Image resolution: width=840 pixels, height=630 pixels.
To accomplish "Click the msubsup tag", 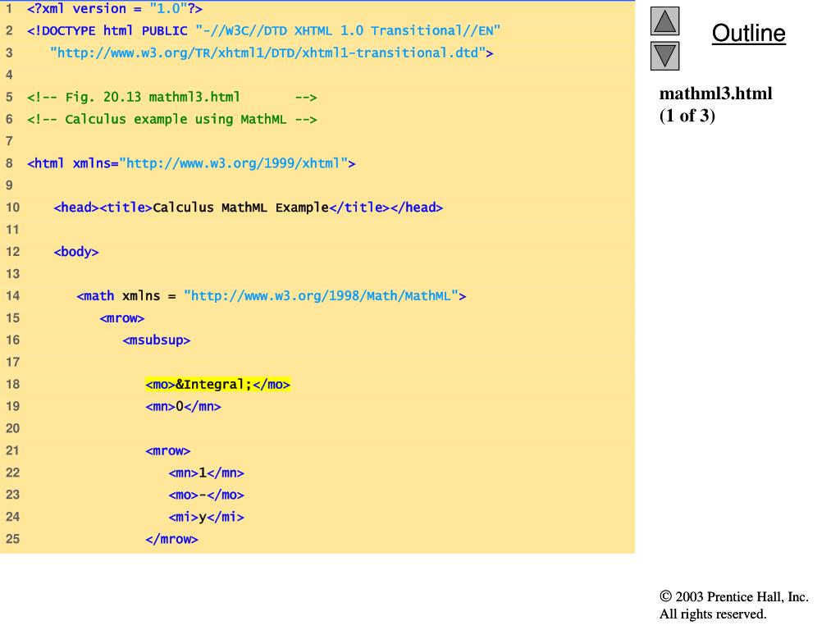I will coord(157,340).
